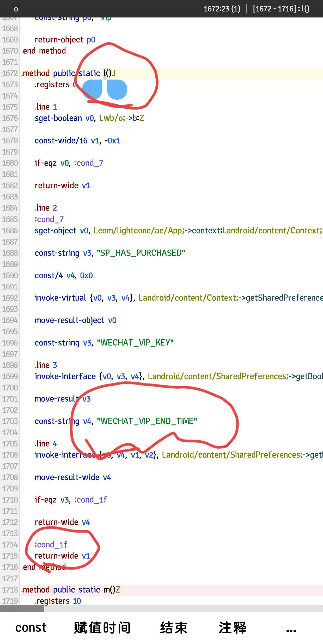The image size is (323, 644).
Task: Click sget-boolean v0, Lwb/o;->b:Z
Action: click(x=89, y=118)
